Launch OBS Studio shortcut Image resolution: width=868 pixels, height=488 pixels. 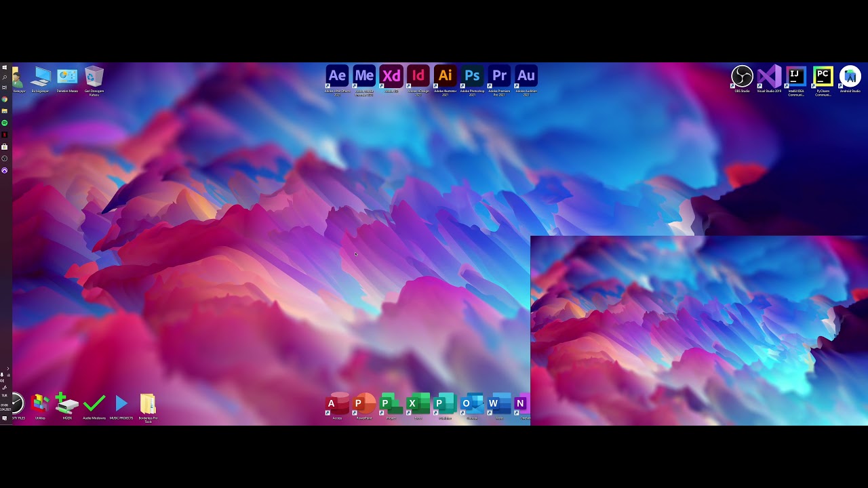pos(742,79)
